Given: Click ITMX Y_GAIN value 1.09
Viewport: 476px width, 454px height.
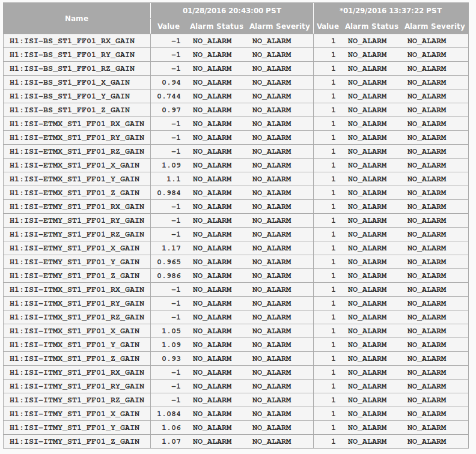Looking at the screenshot, I should coord(171,345).
